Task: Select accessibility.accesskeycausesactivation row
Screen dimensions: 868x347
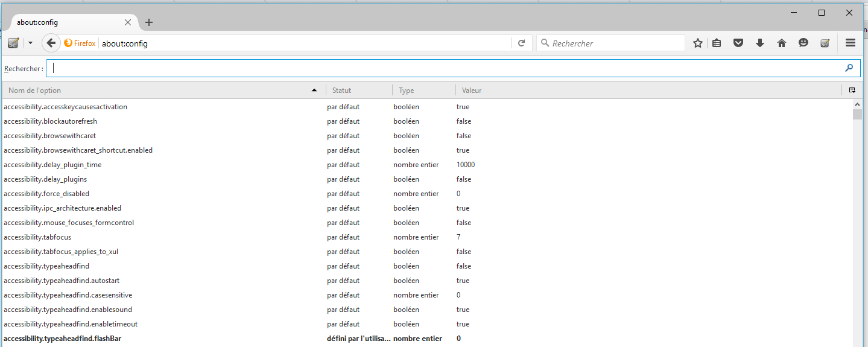Action: (427, 107)
